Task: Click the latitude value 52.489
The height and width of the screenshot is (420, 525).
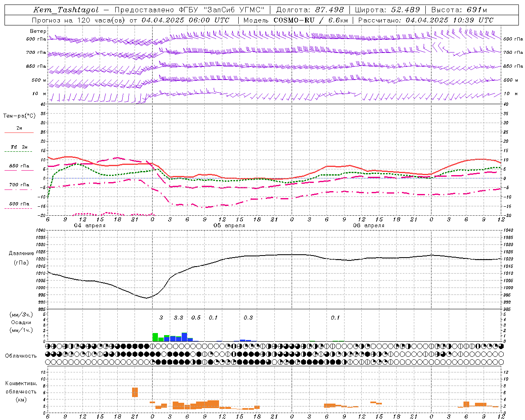Action: click(405, 10)
